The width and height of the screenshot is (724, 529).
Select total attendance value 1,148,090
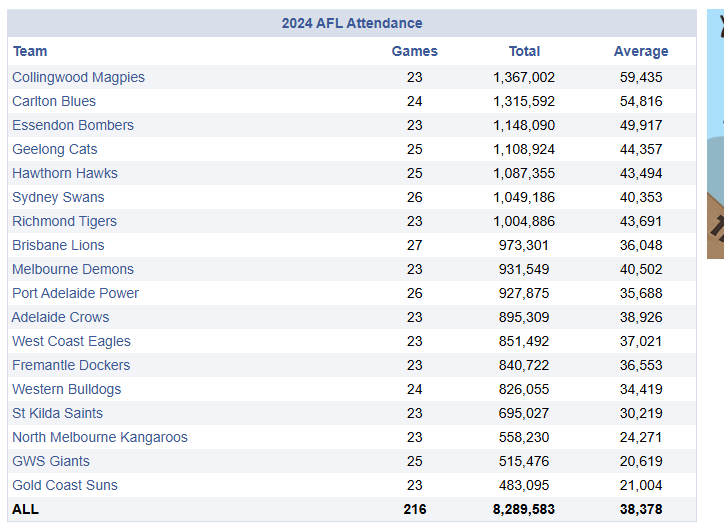(x=524, y=125)
